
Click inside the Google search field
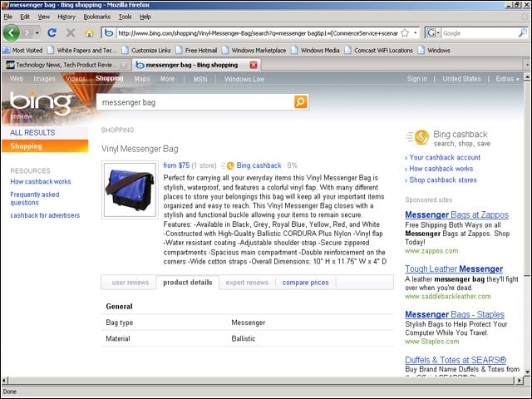pyautogui.click(x=479, y=33)
